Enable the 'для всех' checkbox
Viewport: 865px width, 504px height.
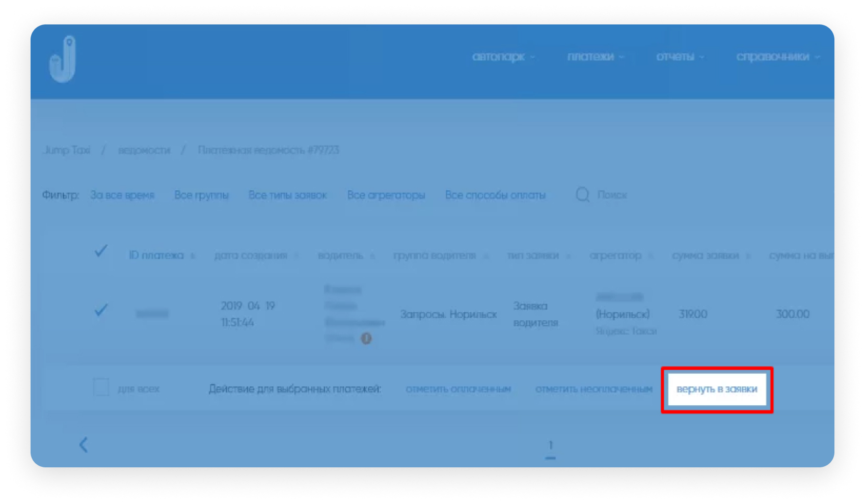[x=101, y=387]
